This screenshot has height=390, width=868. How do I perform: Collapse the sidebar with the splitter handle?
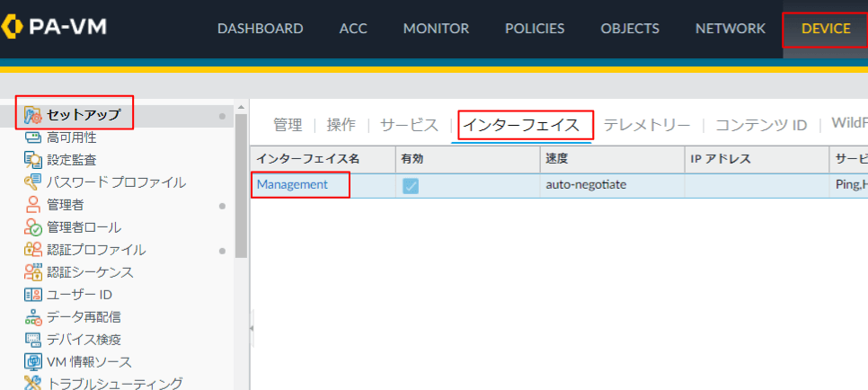(252, 328)
